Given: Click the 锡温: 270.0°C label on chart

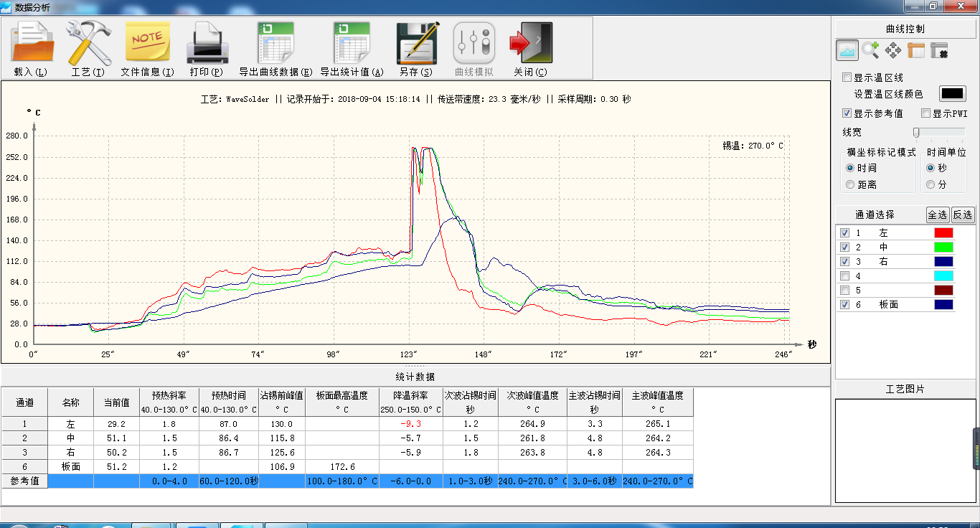Looking at the screenshot, I should (x=753, y=146).
